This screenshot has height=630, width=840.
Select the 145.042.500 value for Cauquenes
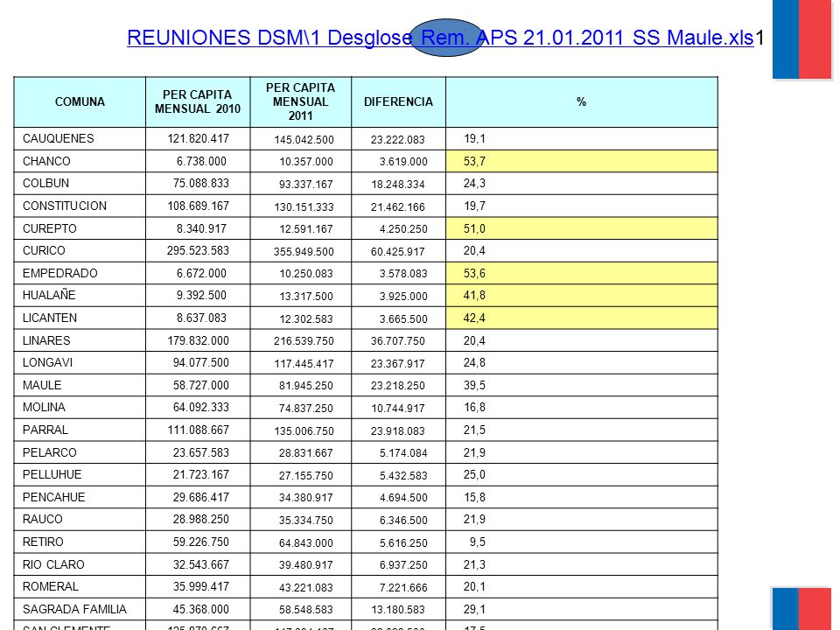click(304, 140)
